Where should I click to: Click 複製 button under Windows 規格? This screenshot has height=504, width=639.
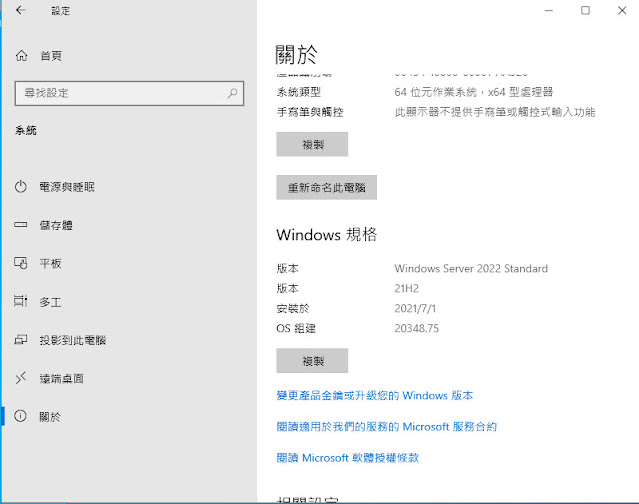pyautogui.click(x=312, y=361)
